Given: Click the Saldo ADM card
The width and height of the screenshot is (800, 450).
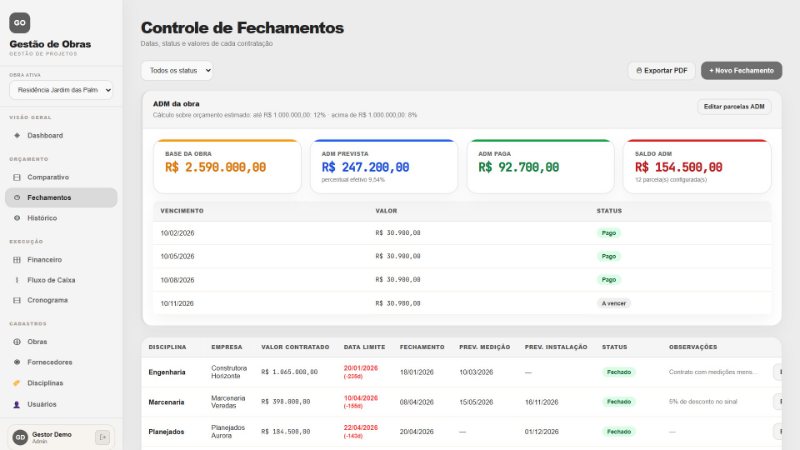Looking at the screenshot, I should click(x=697, y=166).
